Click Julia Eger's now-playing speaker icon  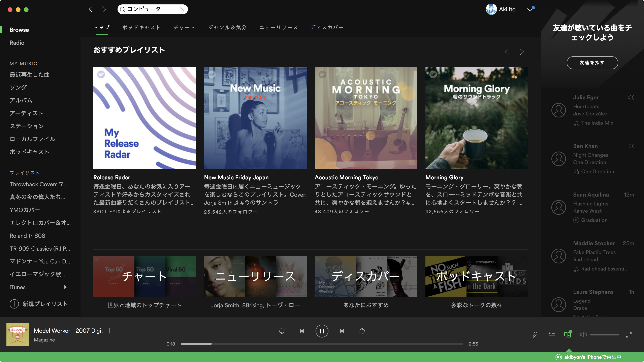point(631,97)
